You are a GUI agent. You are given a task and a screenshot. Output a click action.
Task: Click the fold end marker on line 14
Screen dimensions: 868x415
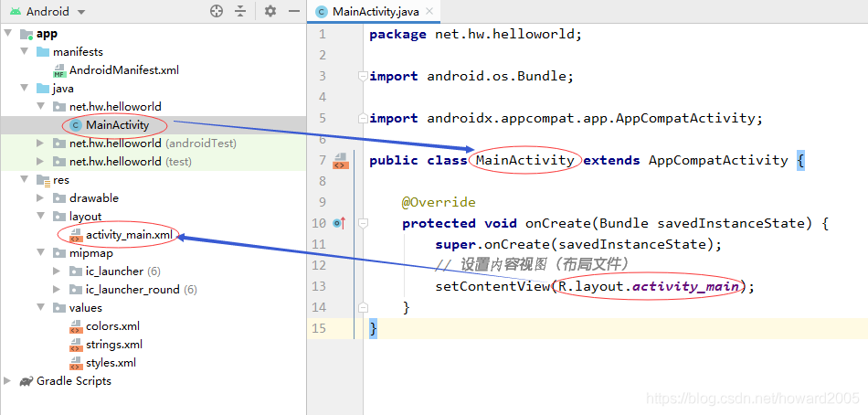[363, 307]
